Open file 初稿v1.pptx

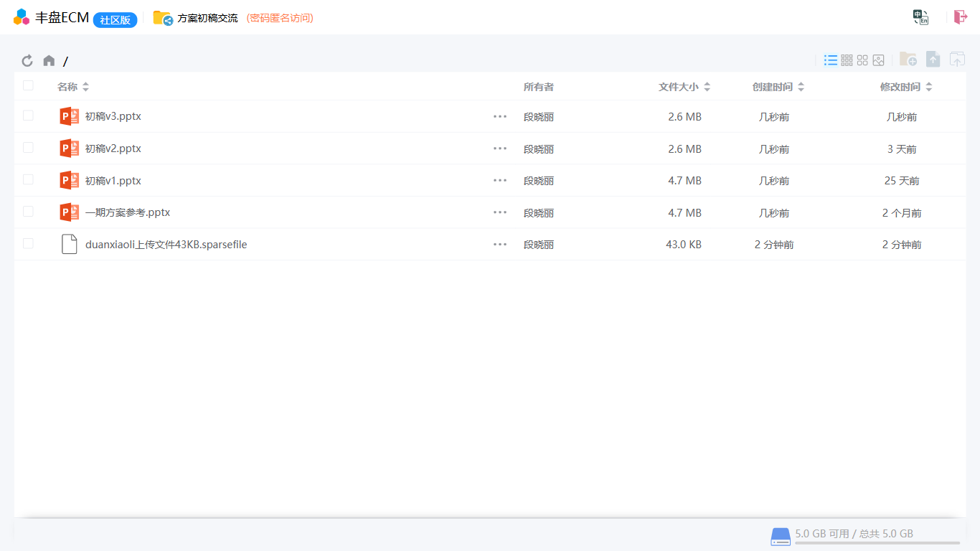113,181
